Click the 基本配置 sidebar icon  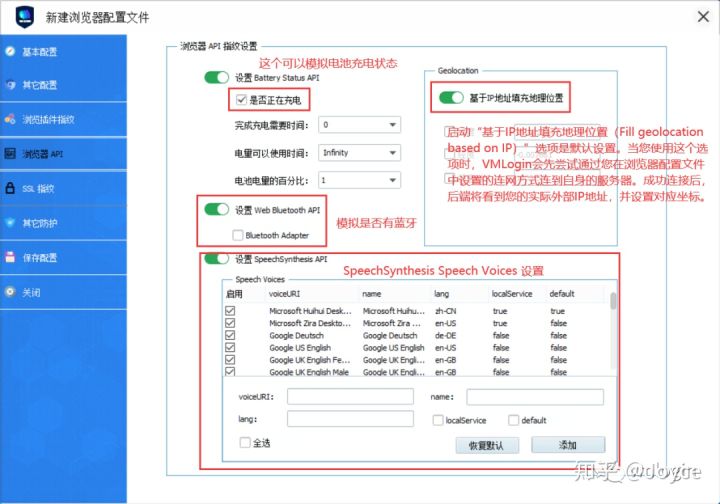tap(10, 51)
